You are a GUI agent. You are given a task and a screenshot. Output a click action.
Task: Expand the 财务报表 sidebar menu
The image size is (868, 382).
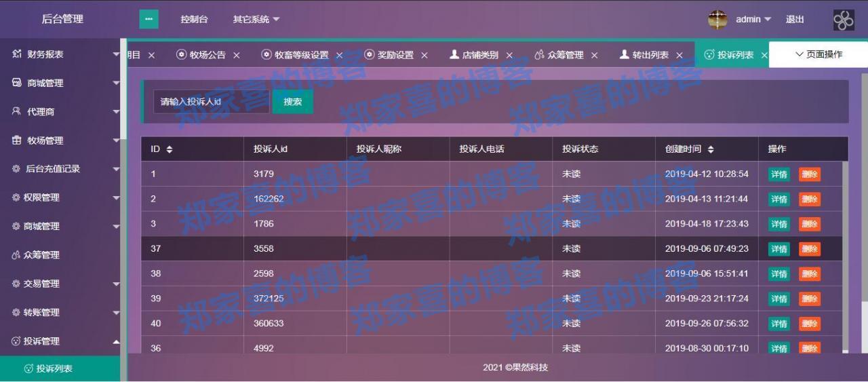116,54
